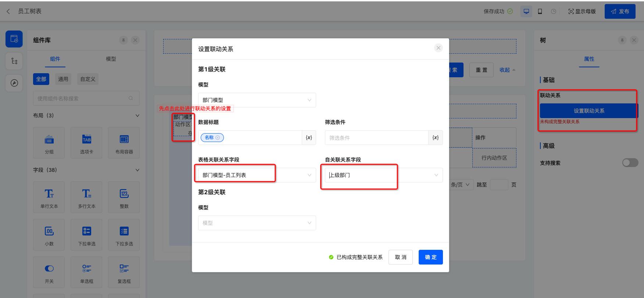
Task: Open the 自关联关系字段 dropdown
Action: [384, 175]
